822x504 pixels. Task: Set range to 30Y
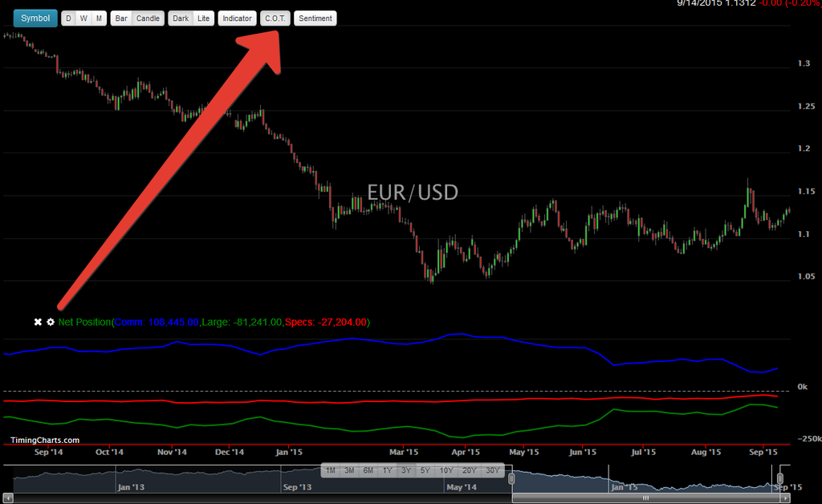point(493,470)
